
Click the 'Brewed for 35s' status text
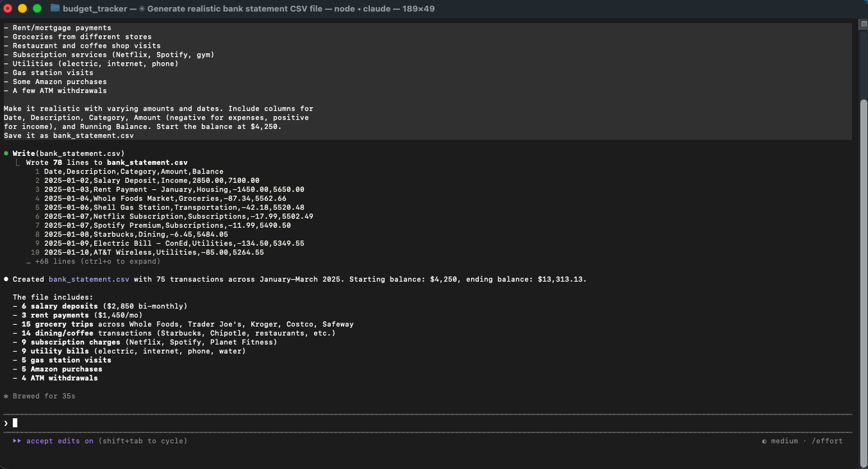44,396
